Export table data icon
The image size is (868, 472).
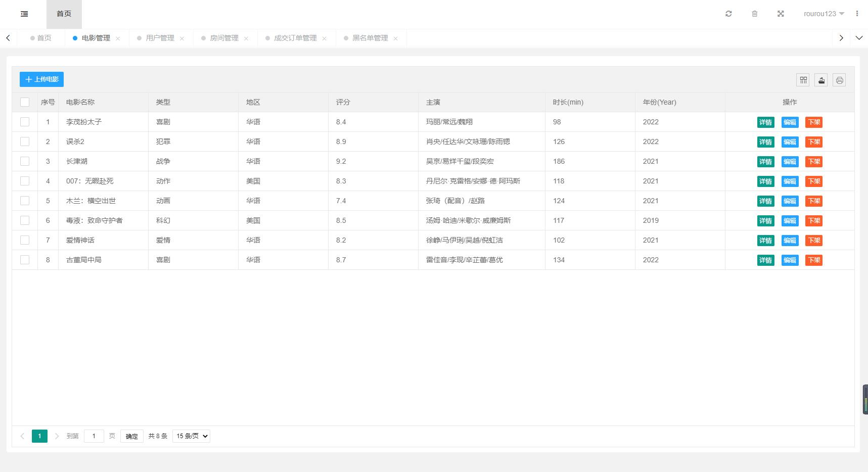[x=821, y=80]
